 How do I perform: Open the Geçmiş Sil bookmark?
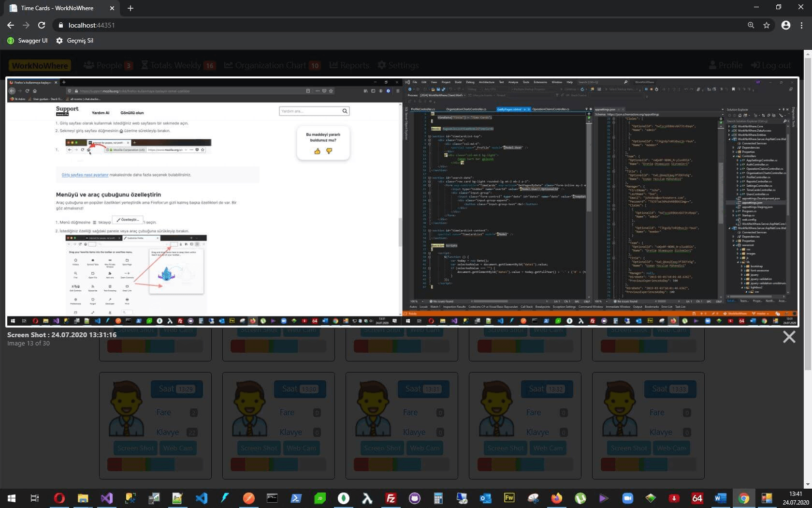tap(74, 41)
